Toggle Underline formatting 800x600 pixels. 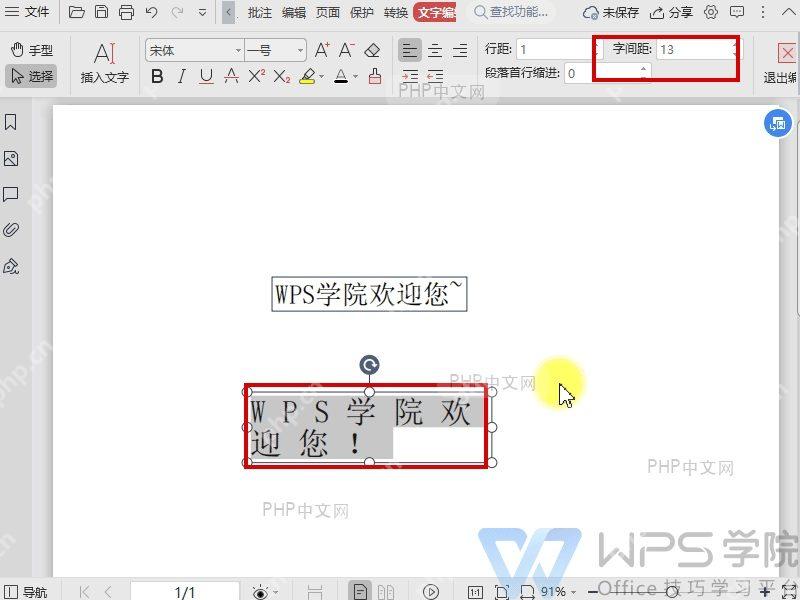[x=206, y=77]
